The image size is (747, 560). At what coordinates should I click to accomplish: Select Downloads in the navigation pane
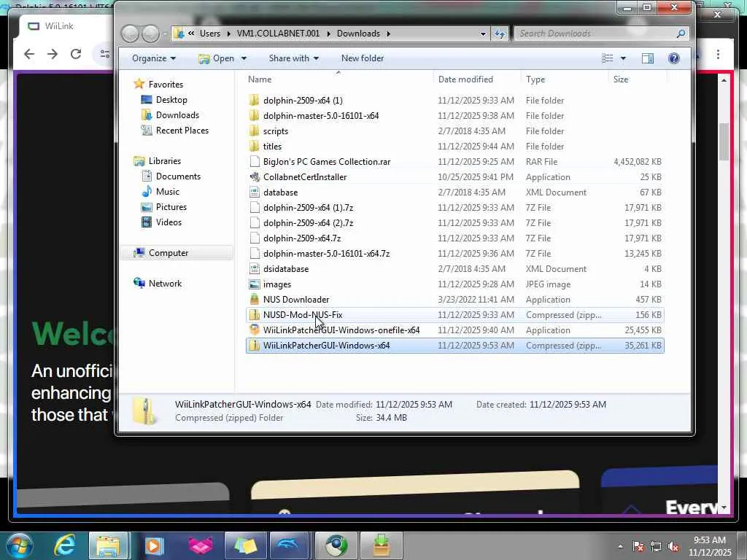coord(177,114)
